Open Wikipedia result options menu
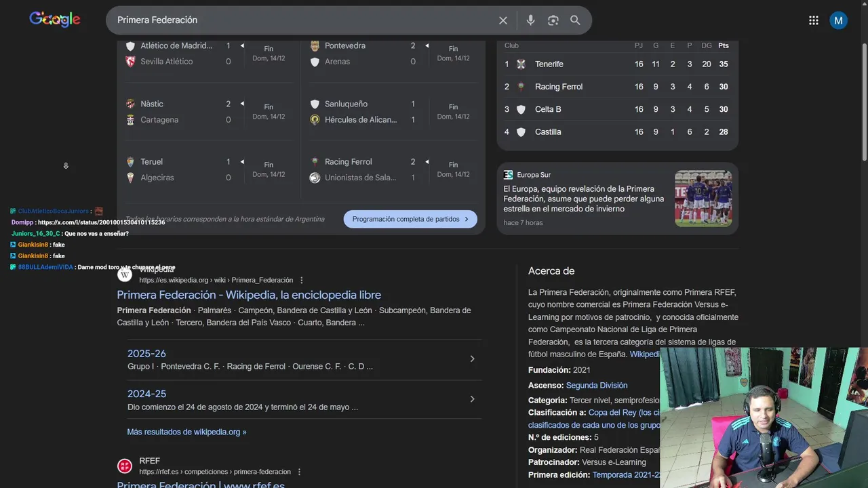868x488 pixels. click(x=302, y=281)
